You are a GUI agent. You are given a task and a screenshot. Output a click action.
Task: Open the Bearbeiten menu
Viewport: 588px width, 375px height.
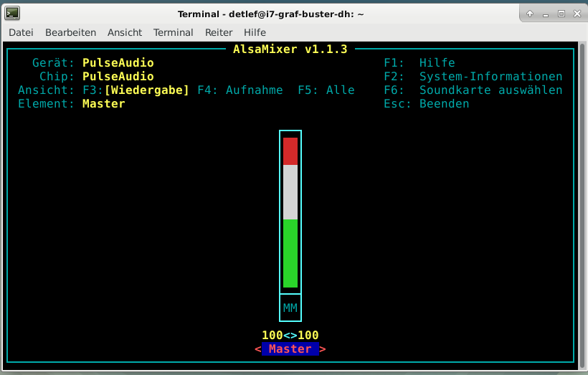[x=70, y=33]
